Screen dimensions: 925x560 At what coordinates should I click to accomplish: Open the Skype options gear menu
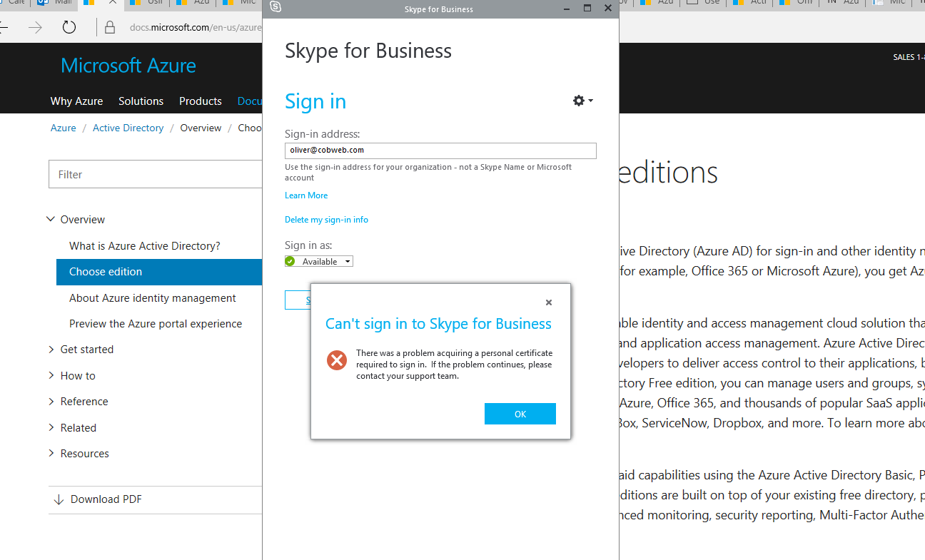[582, 101]
